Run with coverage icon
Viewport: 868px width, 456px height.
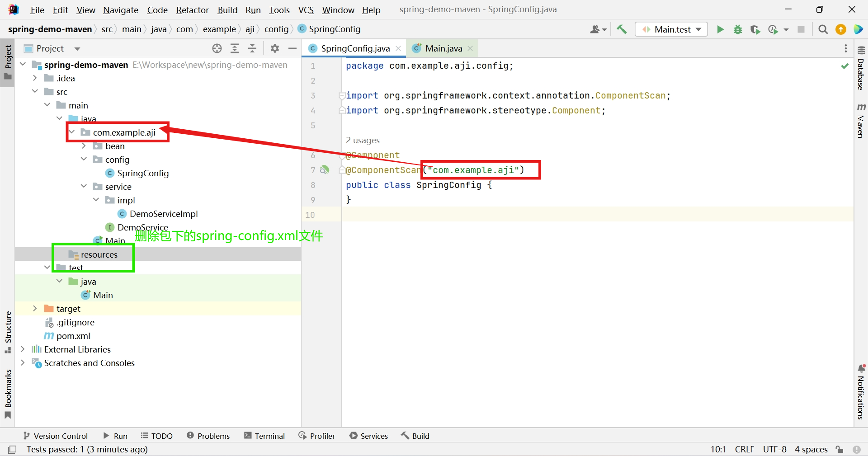pyautogui.click(x=755, y=29)
